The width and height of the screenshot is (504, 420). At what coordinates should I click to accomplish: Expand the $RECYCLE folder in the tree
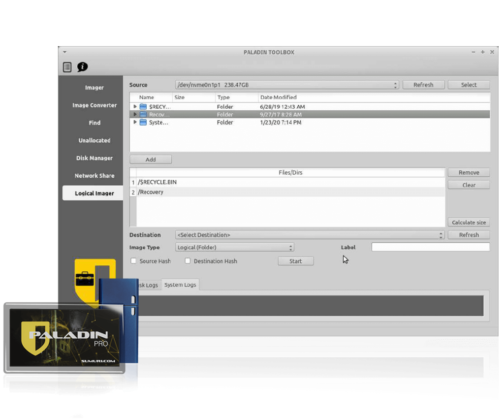click(134, 106)
